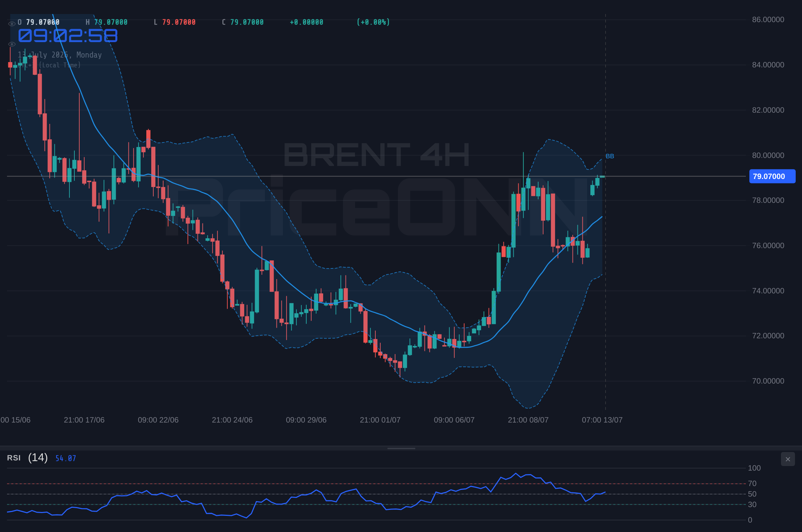Click the RSI indicator title
The image size is (802, 532).
coord(14,458)
